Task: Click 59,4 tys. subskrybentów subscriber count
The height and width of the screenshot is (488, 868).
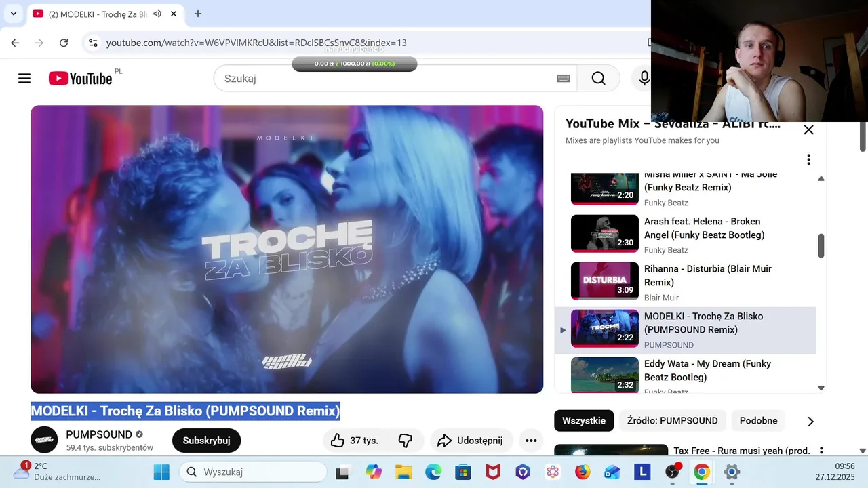Action: (x=109, y=448)
